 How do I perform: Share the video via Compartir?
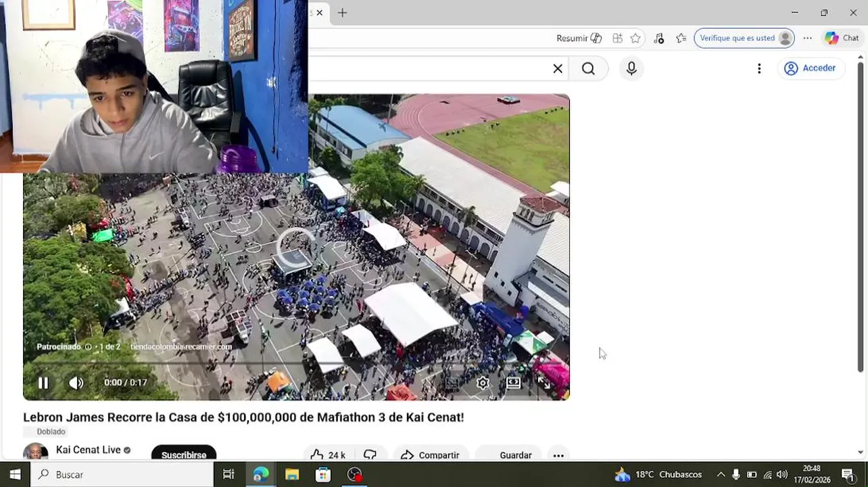(x=430, y=455)
